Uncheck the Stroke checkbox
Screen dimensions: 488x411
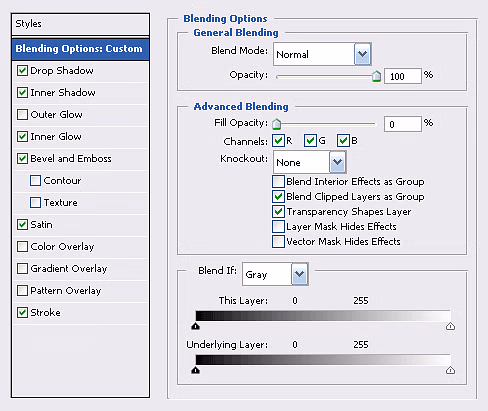(x=22, y=313)
